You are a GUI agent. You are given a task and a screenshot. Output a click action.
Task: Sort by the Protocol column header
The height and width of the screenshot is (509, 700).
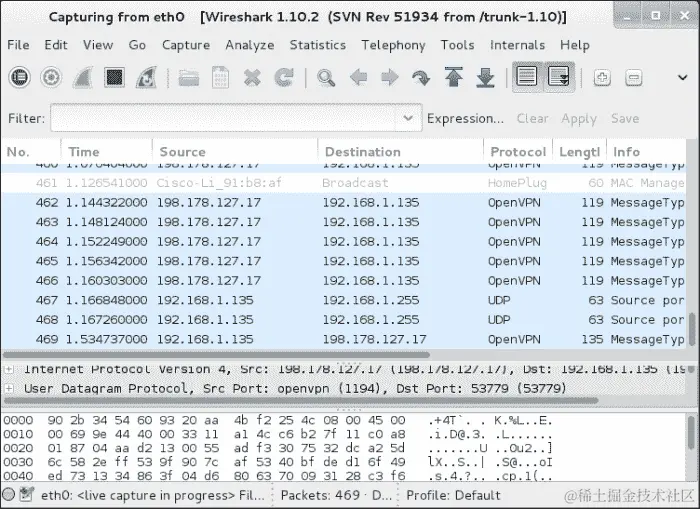[518, 152]
